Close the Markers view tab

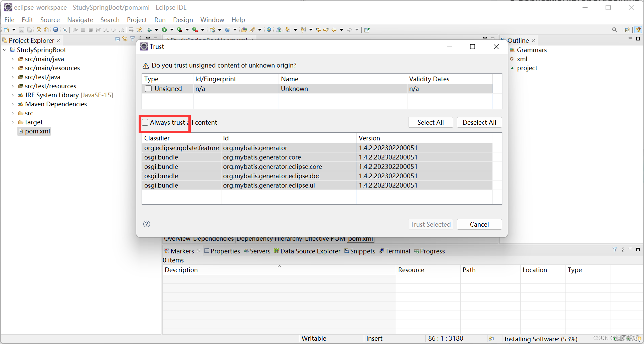click(199, 251)
